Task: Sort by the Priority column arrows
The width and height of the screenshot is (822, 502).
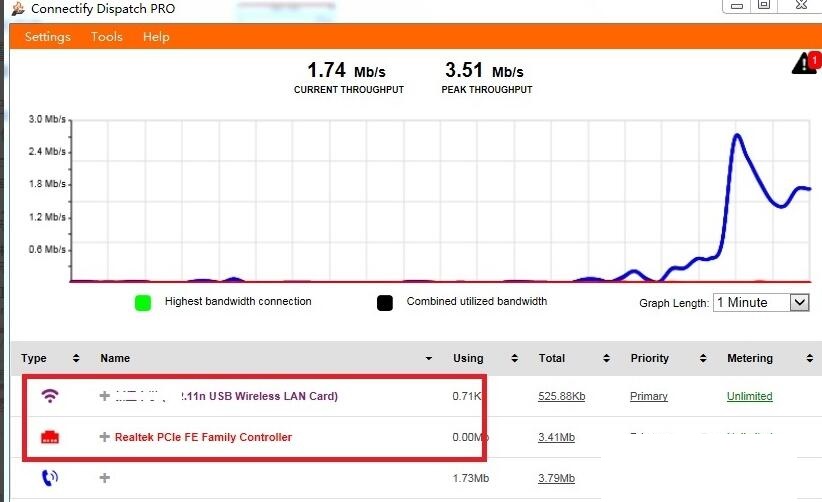Action: pos(703,358)
